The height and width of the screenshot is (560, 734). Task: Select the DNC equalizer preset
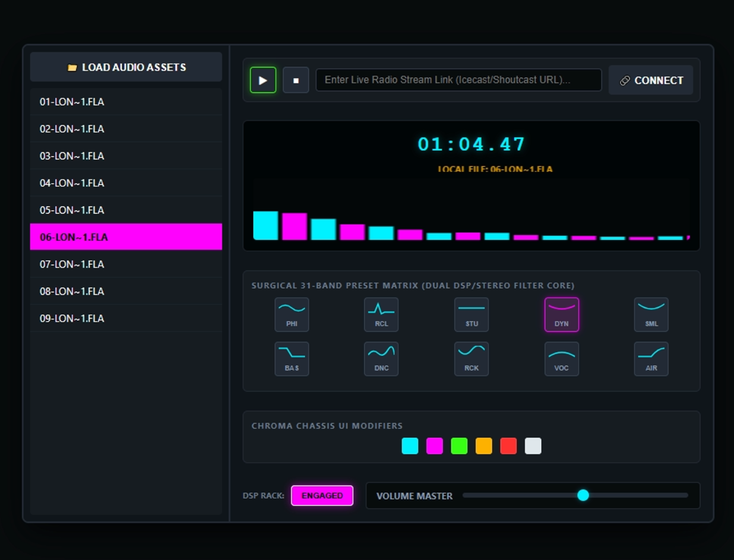(381, 359)
